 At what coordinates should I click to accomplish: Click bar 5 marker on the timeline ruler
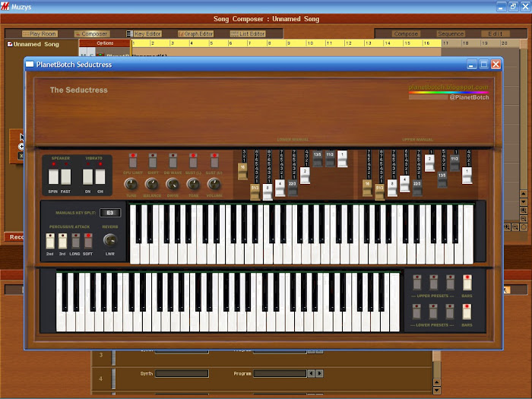(211, 43)
